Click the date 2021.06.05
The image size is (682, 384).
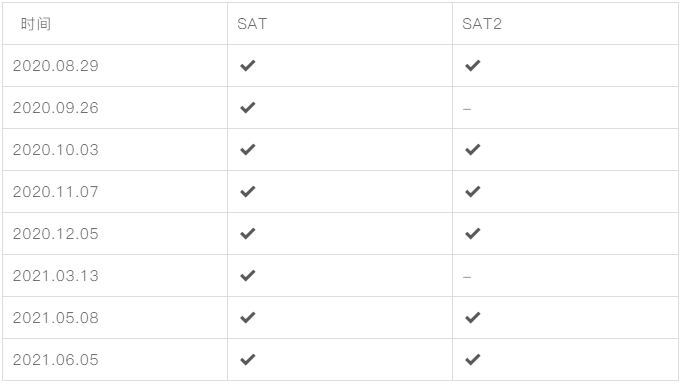(56, 360)
